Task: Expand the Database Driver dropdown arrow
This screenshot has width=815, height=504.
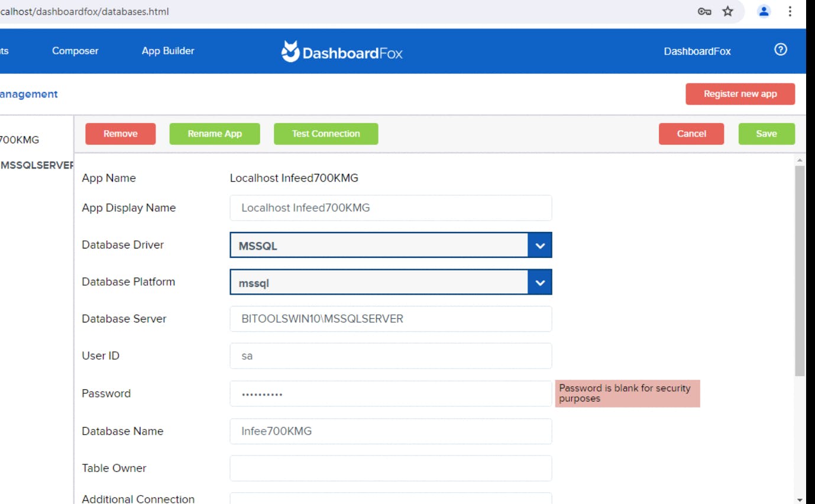Action: click(x=539, y=245)
